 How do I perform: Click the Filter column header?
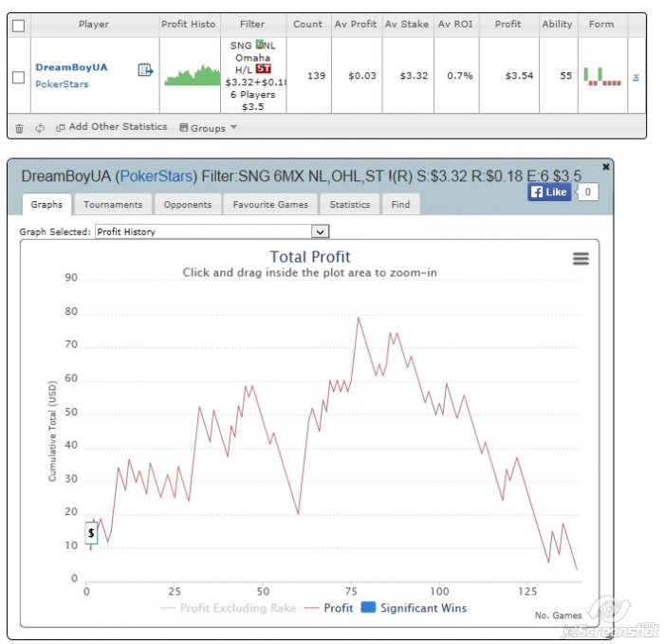tap(252, 24)
